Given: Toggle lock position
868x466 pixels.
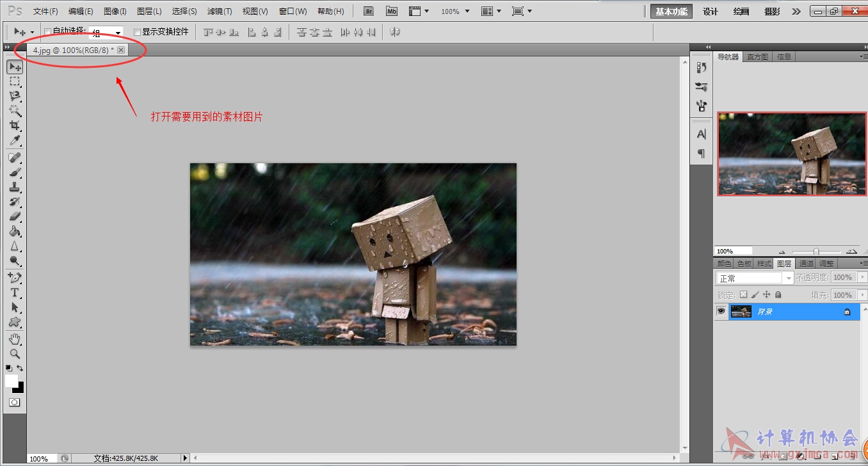Looking at the screenshot, I should pyautogui.click(x=766, y=294).
